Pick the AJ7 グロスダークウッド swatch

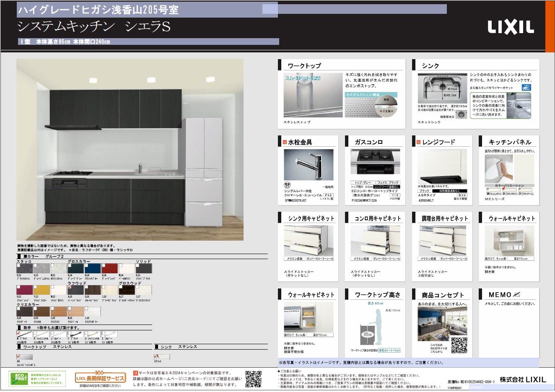pyautogui.click(x=127, y=290)
